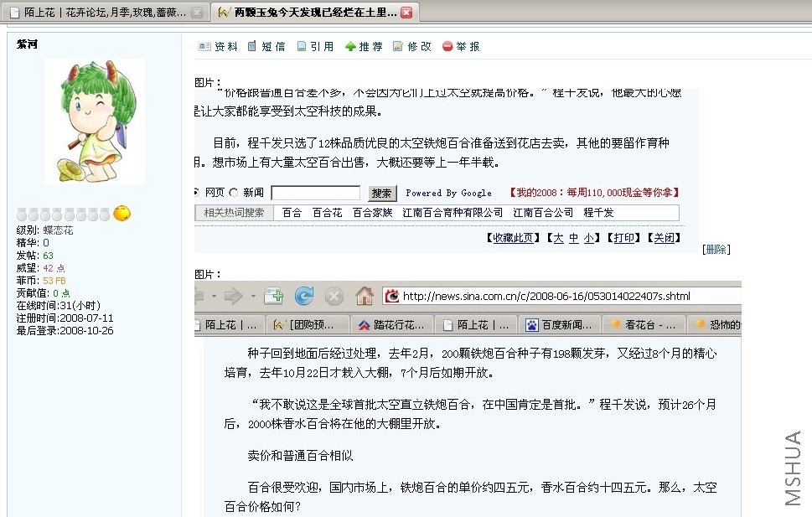Click the 短信 message icon
The image size is (812, 517).
click(x=251, y=46)
